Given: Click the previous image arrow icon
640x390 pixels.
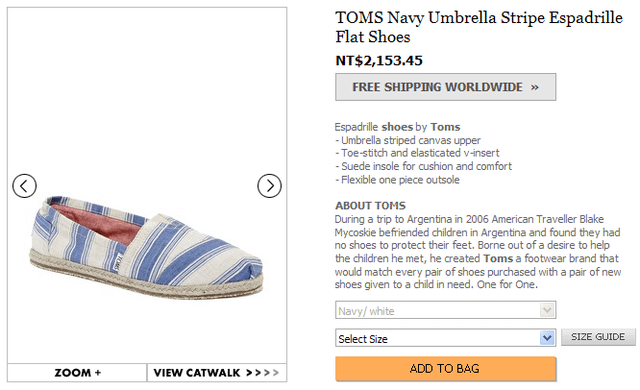Looking at the screenshot, I should coord(24,186).
